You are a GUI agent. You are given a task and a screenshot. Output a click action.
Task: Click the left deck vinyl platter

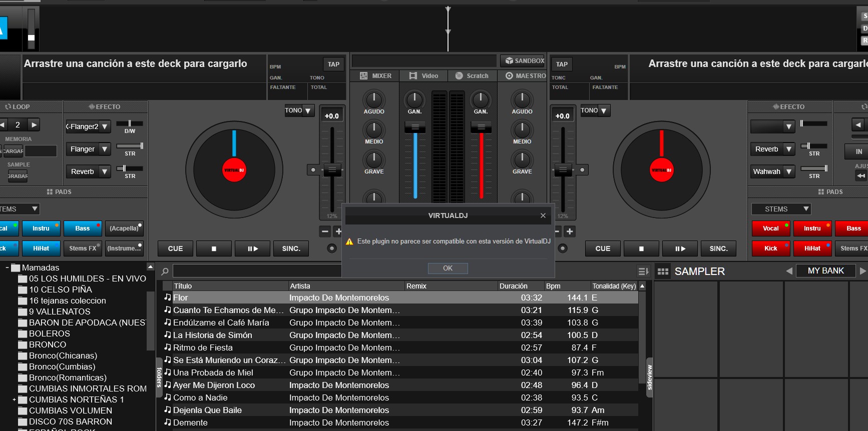pyautogui.click(x=234, y=170)
